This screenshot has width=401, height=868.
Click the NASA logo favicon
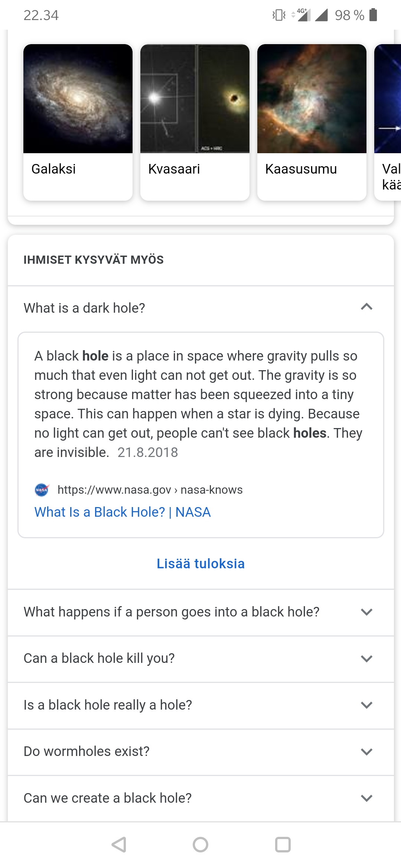point(42,490)
